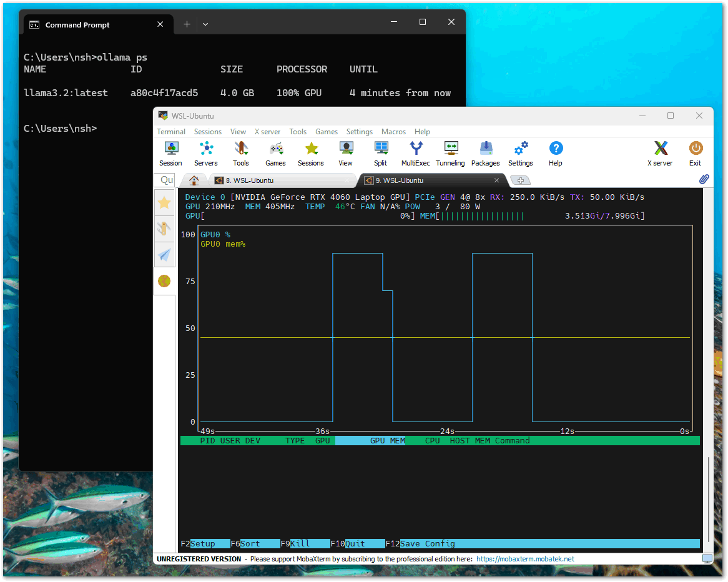Viewport: 728px width, 582px height.
Task: Launch MultiExec from the toolbar
Action: [415, 154]
